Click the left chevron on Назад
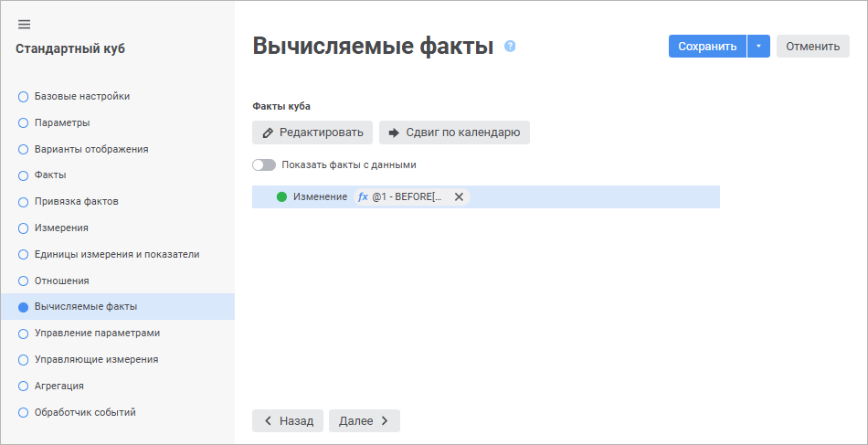The width and height of the screenshot is (868, 445). pos(268,420)
